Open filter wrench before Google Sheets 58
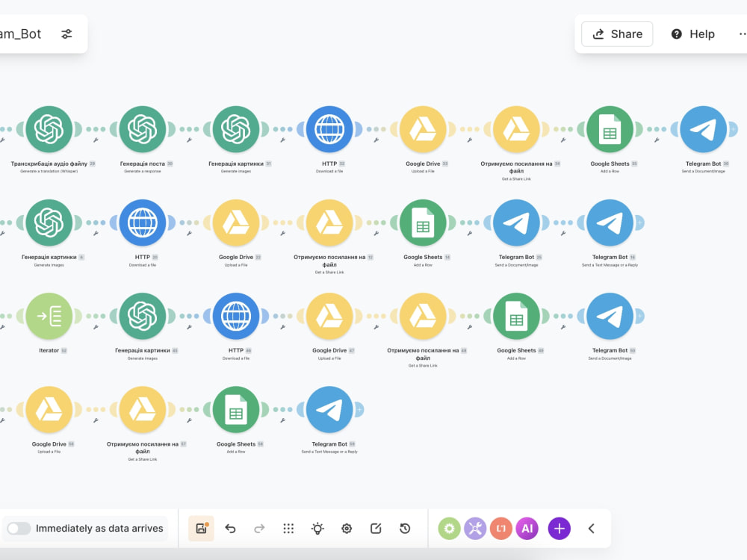747x560 pixels. pyautogui.click(x=189, y=420)
